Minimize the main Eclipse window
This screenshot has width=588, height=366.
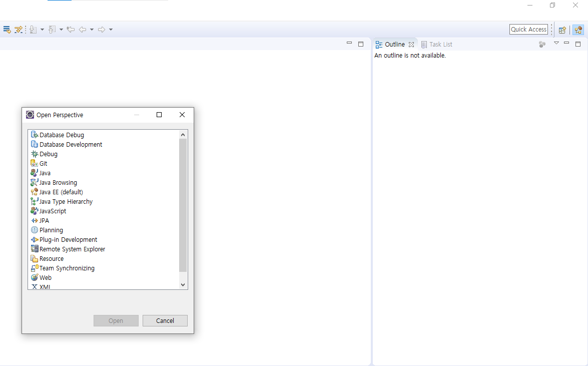(x=530, y=5)
